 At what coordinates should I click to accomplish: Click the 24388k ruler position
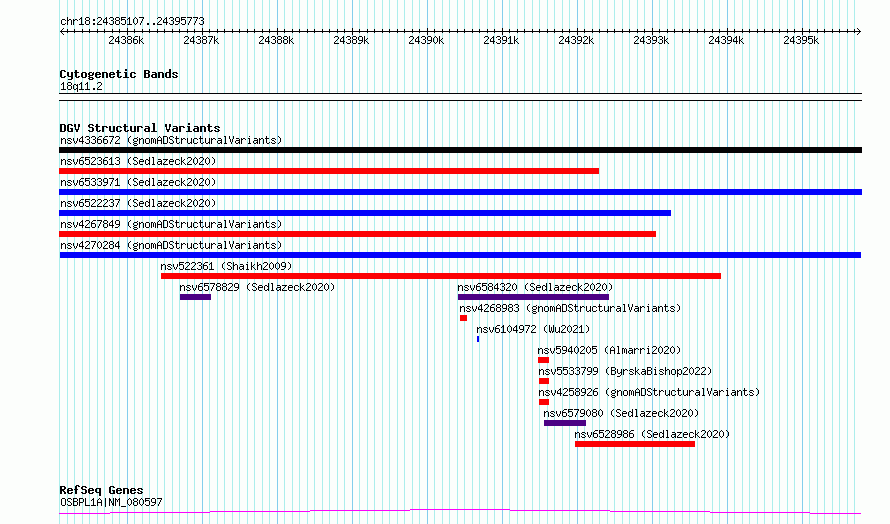[276, 40]
